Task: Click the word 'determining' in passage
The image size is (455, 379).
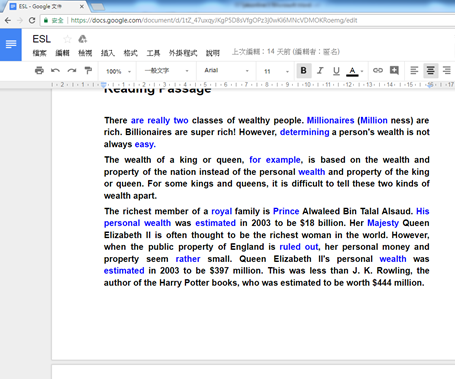Action: tap(304, 132)
